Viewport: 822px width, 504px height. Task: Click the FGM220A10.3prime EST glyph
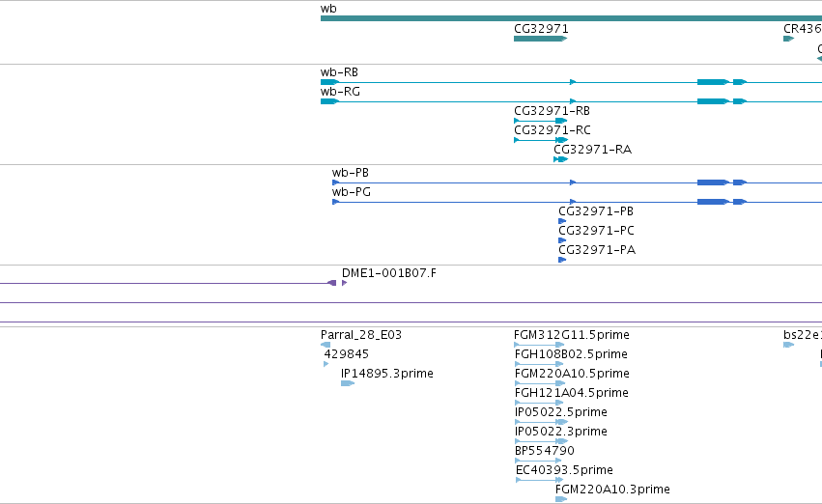(561, 499)
